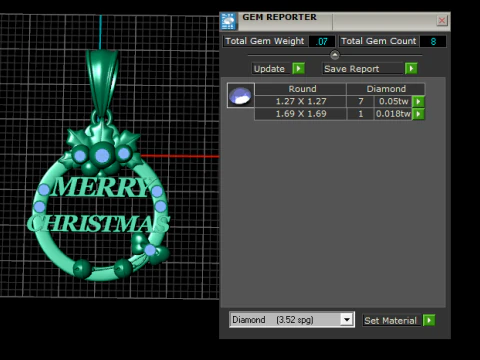Click the quantity 1 cell in 1.69 row

361,114
